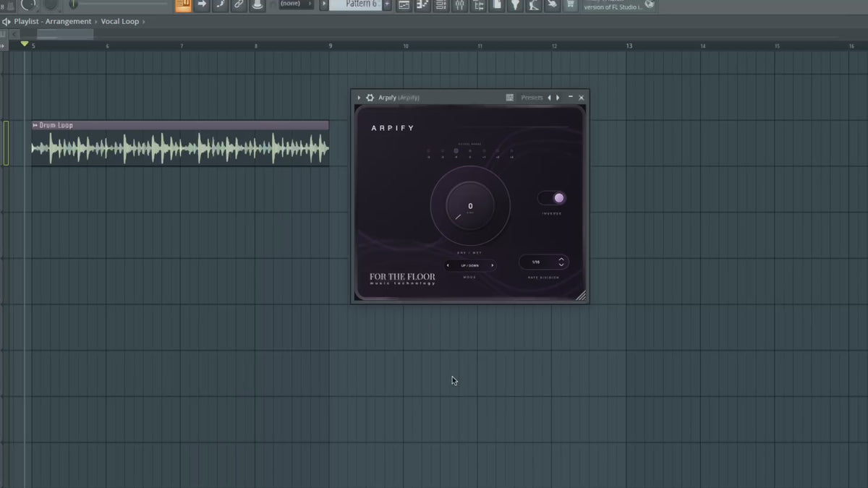Toggle the Inverse switch

pyautogui.click(x=552, y=198)
